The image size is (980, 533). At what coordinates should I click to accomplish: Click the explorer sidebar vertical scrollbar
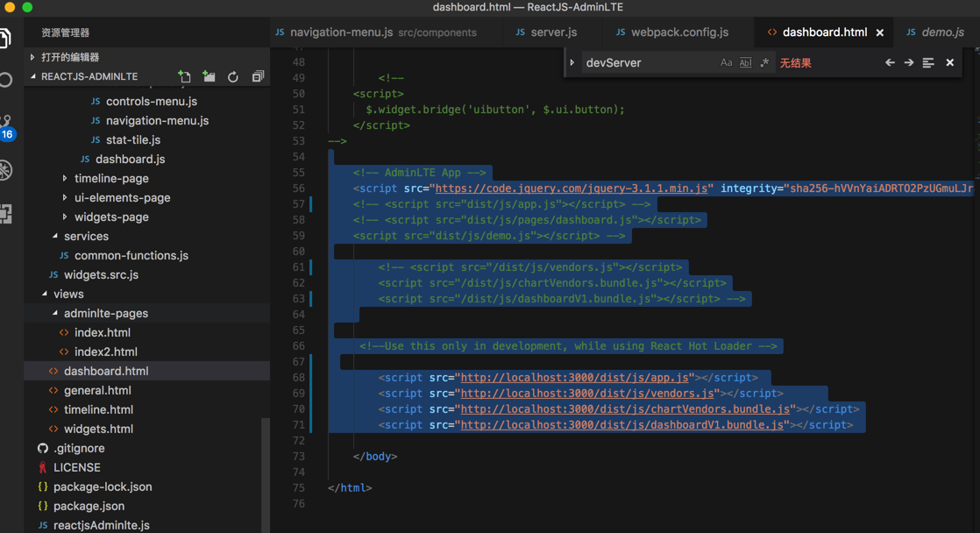tap(266, 473)
